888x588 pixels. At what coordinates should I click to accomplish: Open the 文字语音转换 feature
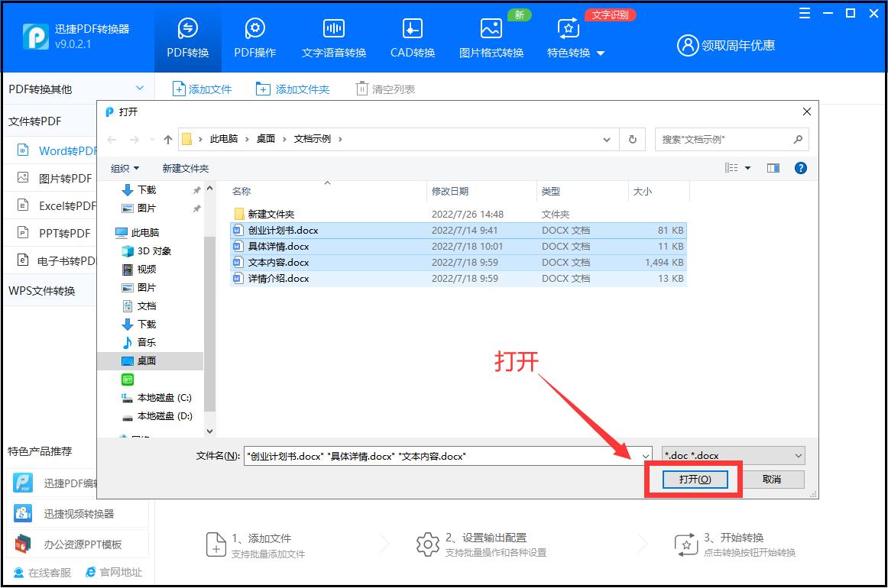click(333, 36)
